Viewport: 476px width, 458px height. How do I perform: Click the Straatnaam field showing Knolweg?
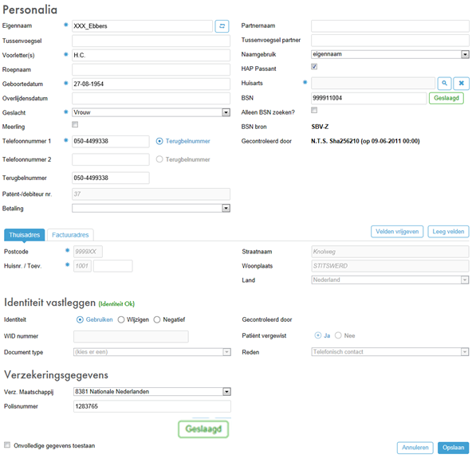coord(390,252)
